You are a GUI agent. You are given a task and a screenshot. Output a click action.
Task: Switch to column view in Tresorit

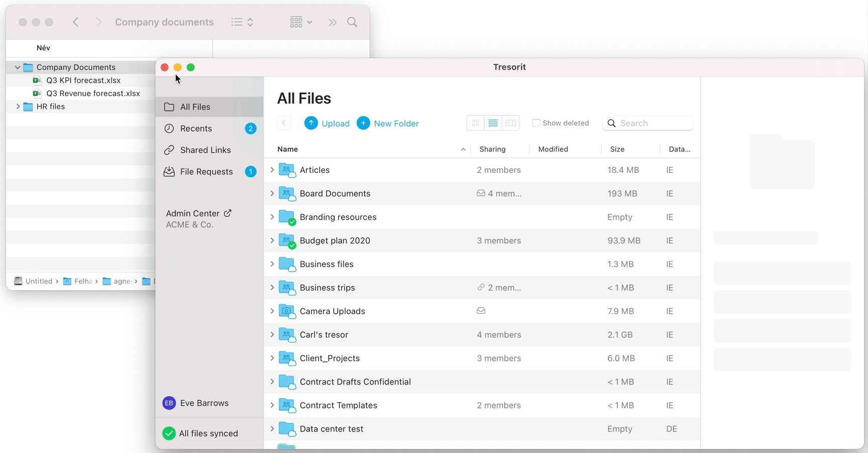(511, 123)
